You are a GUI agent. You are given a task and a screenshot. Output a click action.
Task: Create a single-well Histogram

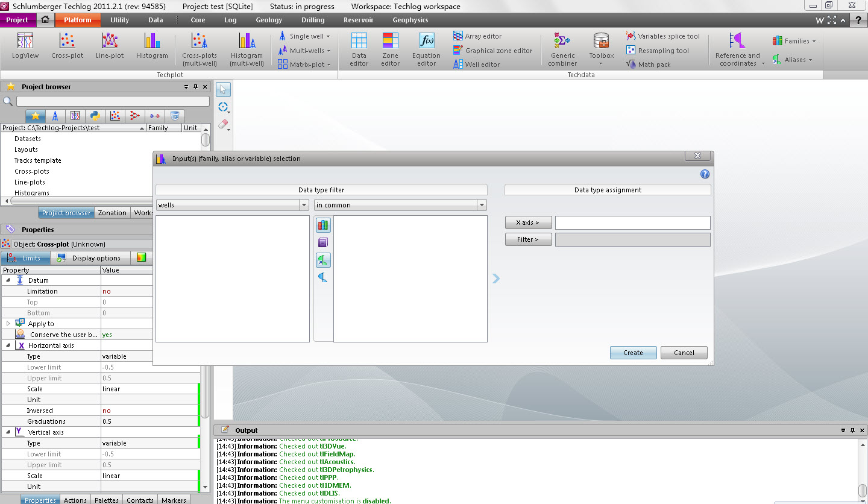click(x=152, y=46)
